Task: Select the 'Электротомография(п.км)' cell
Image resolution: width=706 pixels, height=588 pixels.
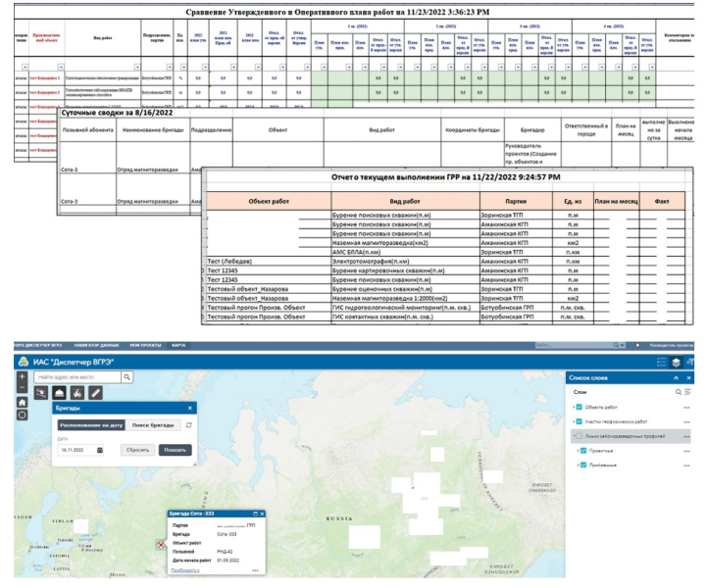Action: 406,262
